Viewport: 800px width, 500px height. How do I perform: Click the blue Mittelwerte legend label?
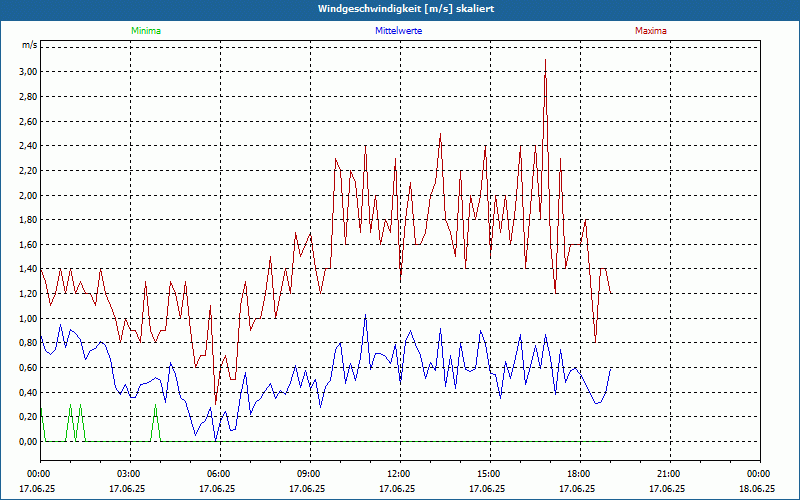pos(398,31)
